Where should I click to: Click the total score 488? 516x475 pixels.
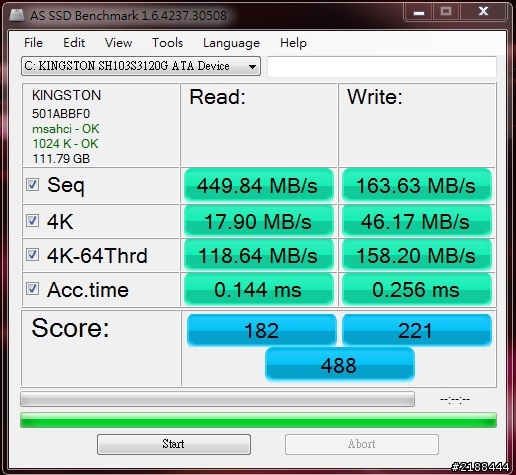click(x=340, y=365)
